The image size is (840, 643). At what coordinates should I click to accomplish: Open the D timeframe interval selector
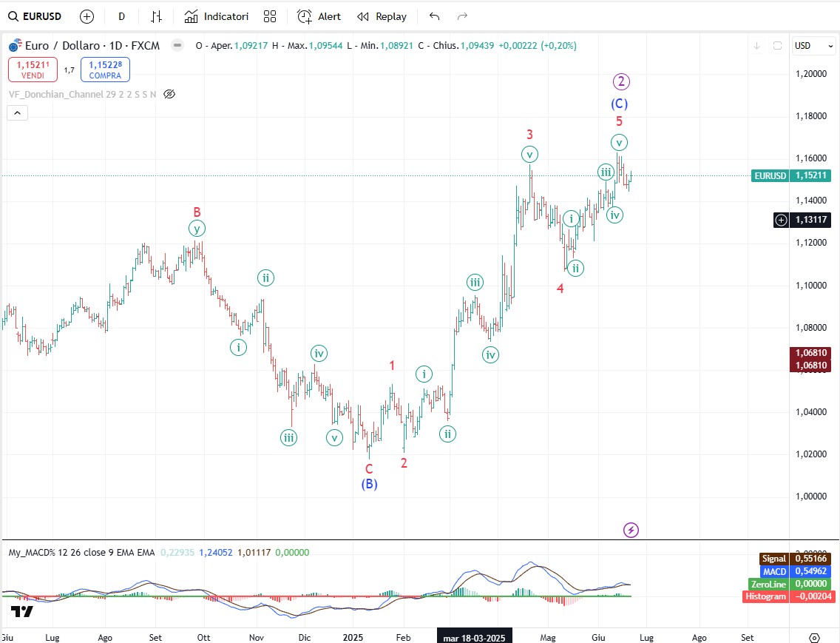tap(121, 16)
